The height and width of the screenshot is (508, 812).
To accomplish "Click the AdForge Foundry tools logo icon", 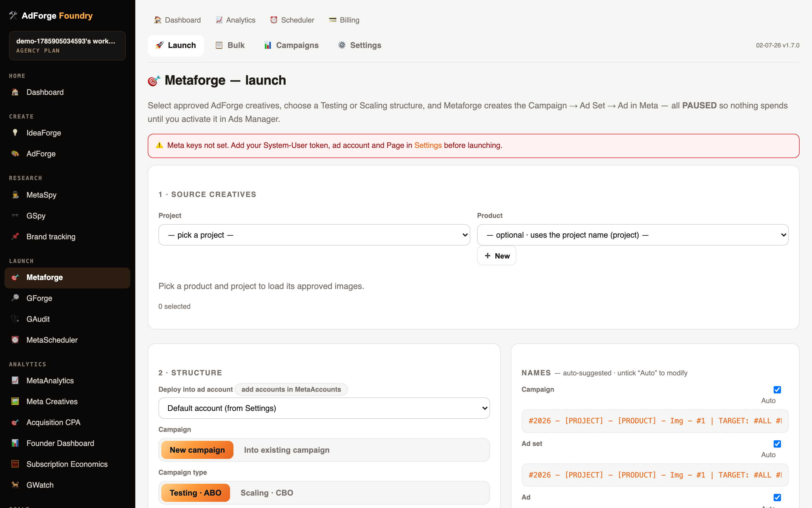I will click(13, 16).
